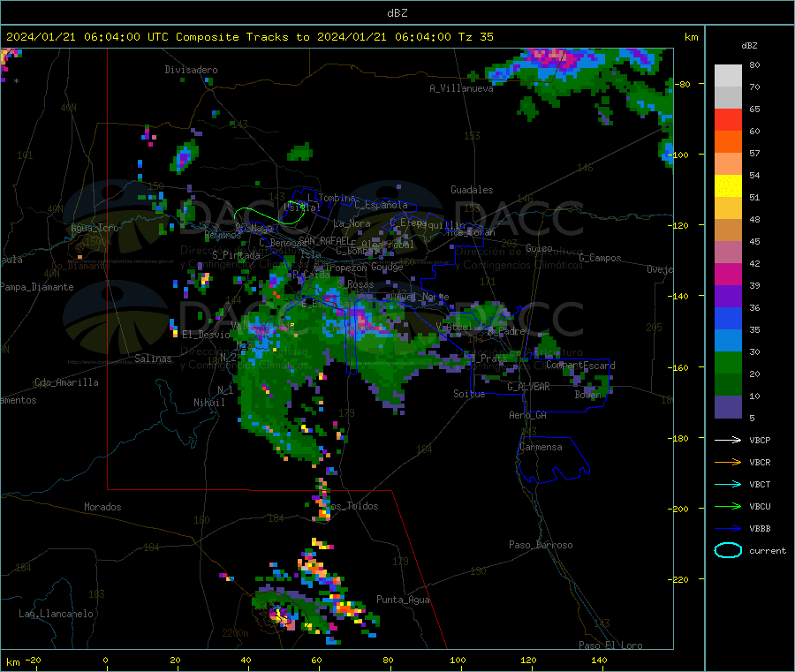Click the A_Villanueva map label
This screenshot has height=672, width=795.
461,88
